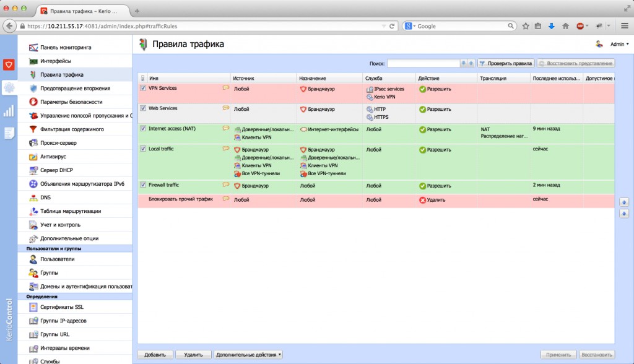Click the comment icon on Блокировать прочий трафик

(x=226, y=199)
